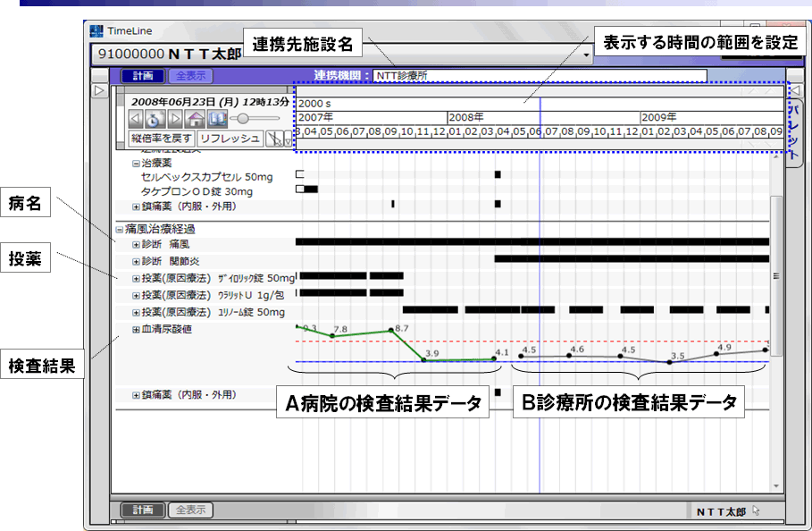Click the 8.7 uric acid data point

coord(391,330)
